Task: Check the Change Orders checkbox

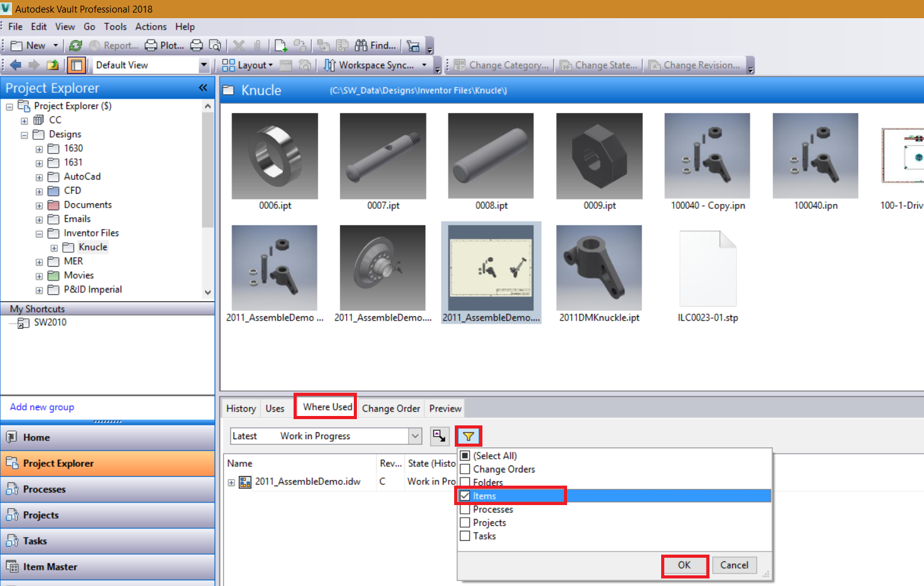Action: tap(465, 469)
